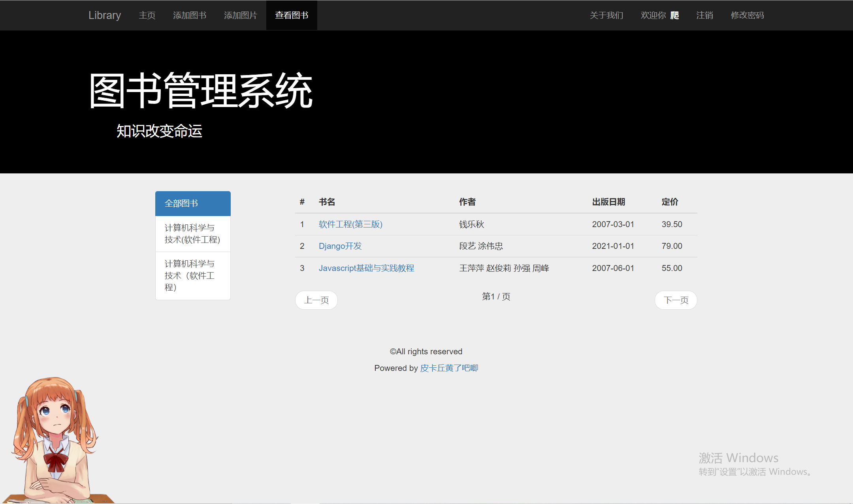Go to 添加图书 page
Image resolution: width=853 pixels, height=504 pixels.
(x=190, y=15)
